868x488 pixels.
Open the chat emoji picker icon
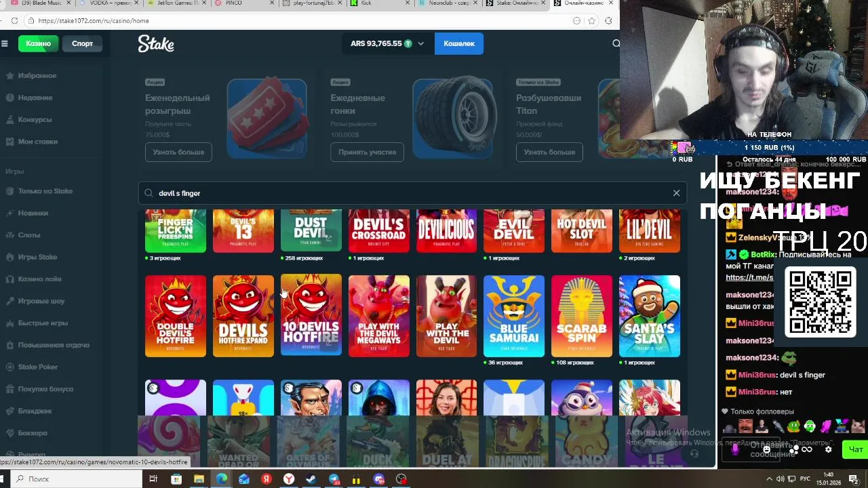767,449
